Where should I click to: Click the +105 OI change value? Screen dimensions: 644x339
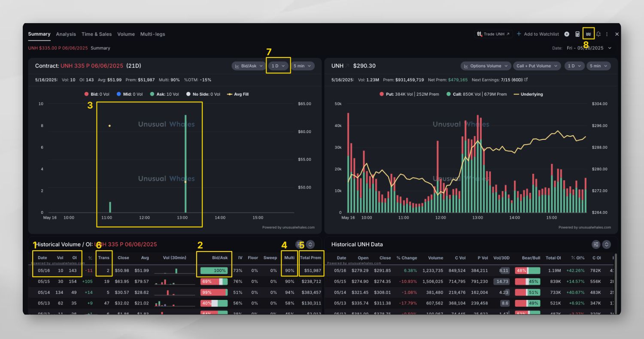coord(88,281)
